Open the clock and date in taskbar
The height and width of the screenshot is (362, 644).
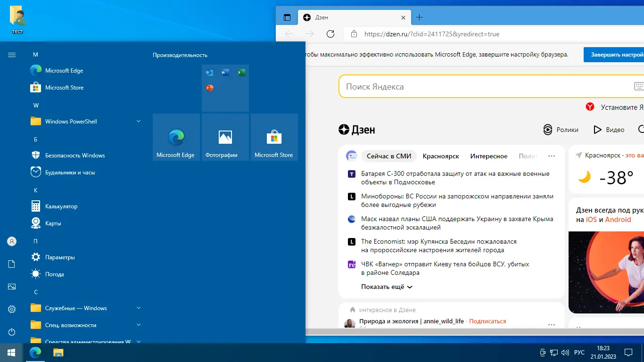coord(603,353)
